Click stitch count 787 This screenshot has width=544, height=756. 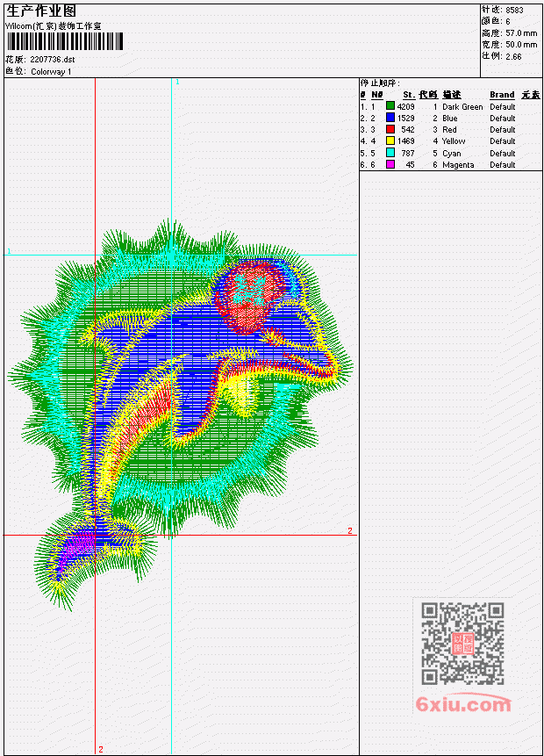[x=408, y=154]
